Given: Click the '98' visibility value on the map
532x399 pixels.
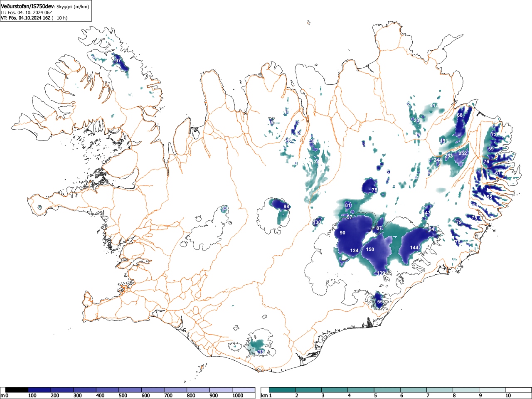Looking at the screenshot, I should tap(286, 207).
